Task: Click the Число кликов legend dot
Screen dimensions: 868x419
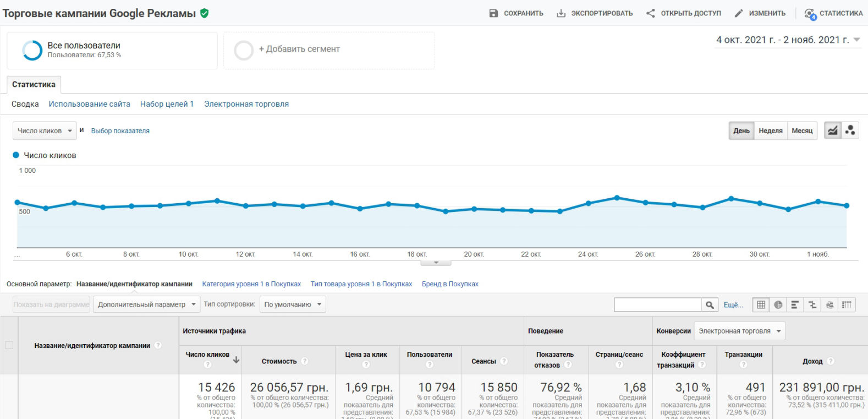Action: 16,155
